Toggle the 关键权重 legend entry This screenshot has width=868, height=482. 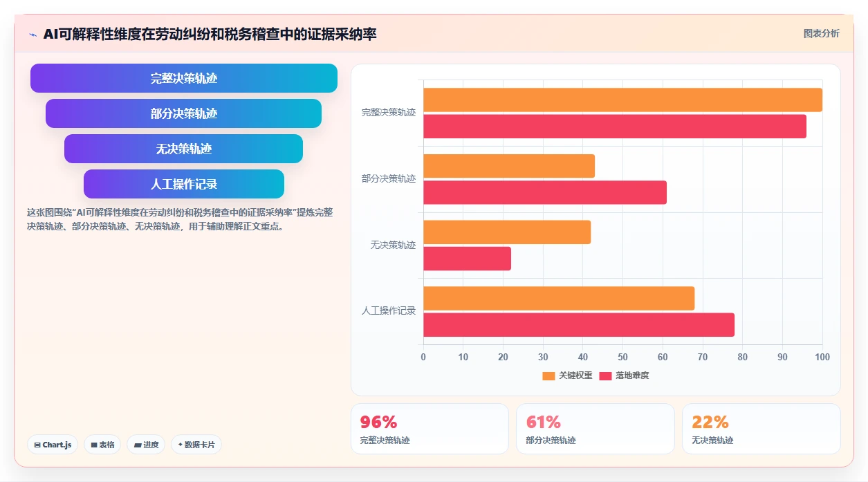(567, 376)
